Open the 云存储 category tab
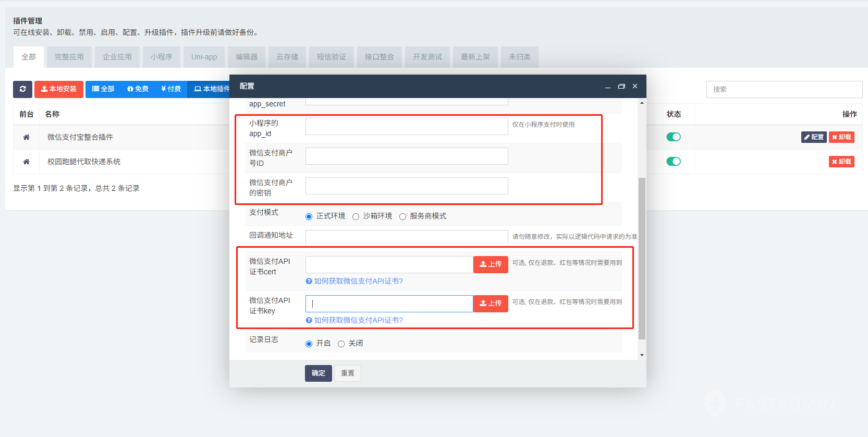Screen dimensions: 868x437 pyautogui.click(x=287, y=57)
